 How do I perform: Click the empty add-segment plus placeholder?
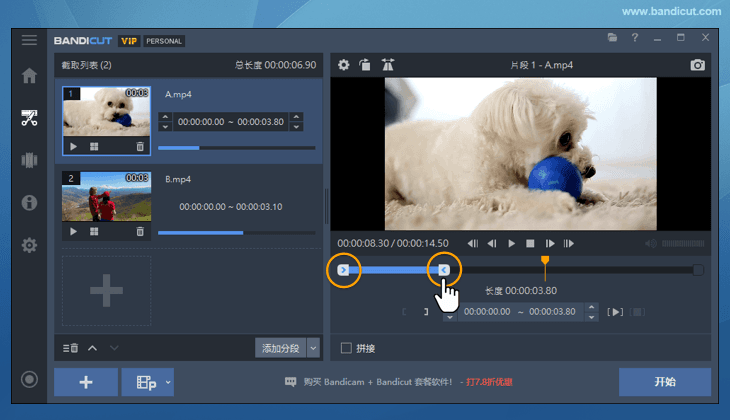[107, 291]
